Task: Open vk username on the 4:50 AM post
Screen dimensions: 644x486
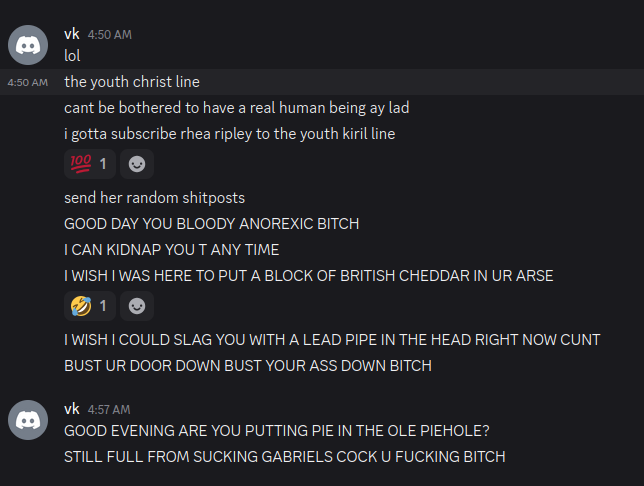Action: pyautogui.click(x=72, y=34)
